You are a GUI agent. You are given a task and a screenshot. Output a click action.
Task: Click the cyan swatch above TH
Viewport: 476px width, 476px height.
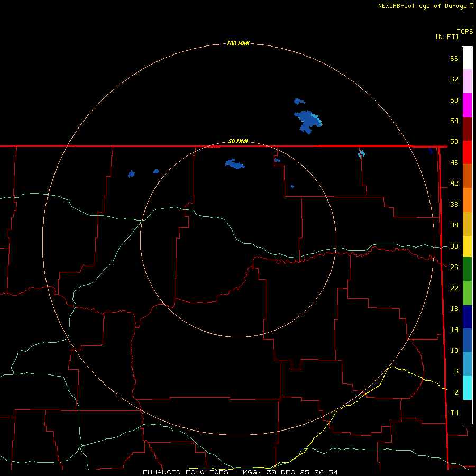[467, 388]
